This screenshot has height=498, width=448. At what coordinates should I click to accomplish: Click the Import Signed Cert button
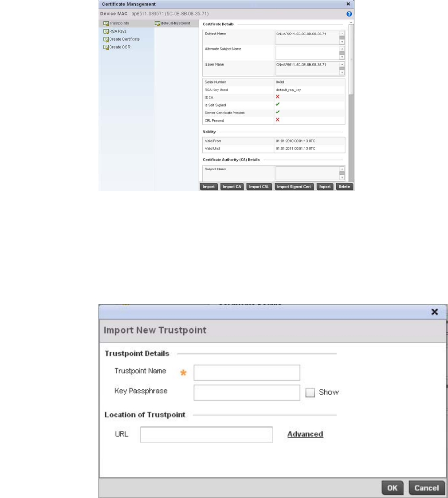click(294, 187)
